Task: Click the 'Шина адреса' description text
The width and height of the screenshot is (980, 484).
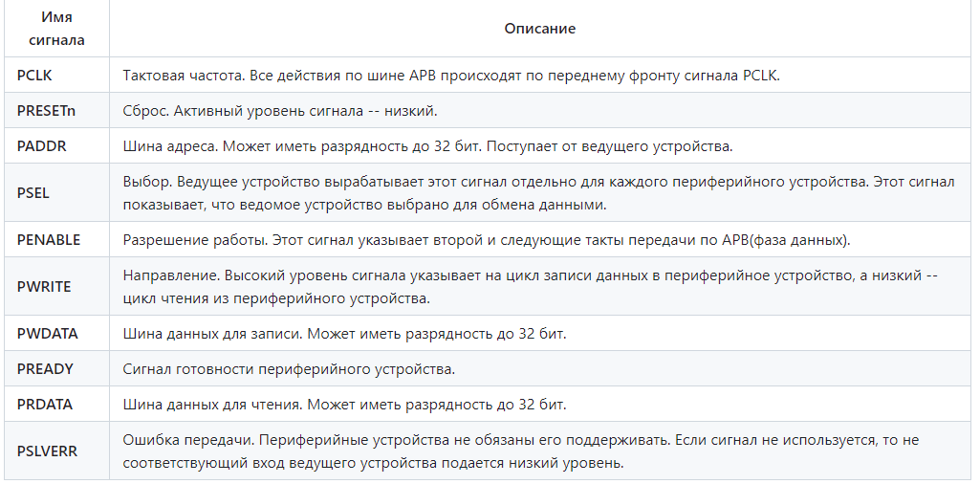Action: pos(427,146)
